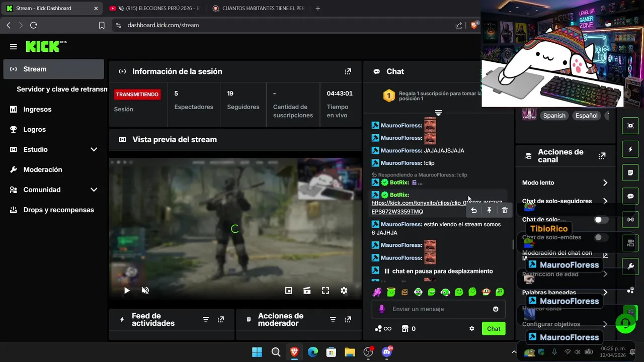Enter picture-in-picture on the stream preview
644x362 pixels.
pos(288,290)
